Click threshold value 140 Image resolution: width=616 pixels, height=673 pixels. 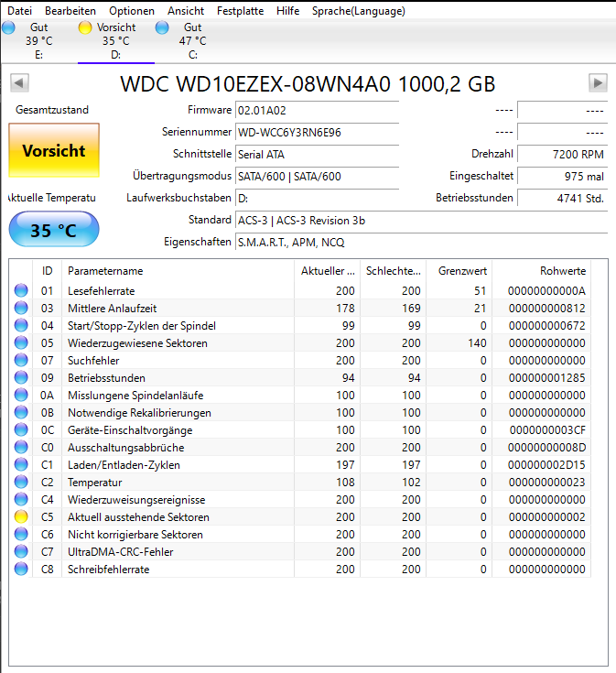coord(477,343)
